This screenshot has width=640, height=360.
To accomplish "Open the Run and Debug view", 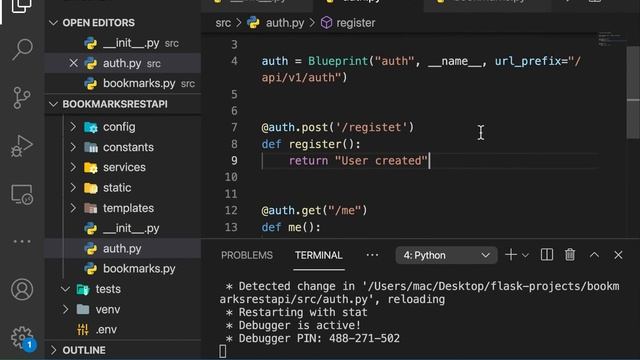I will pyautogui.click(x=22, y=146).
